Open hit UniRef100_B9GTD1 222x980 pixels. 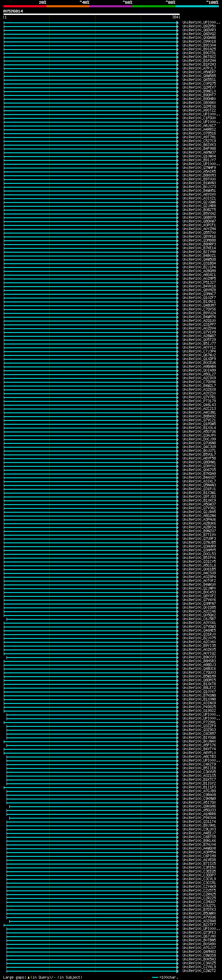click(199, 53)
